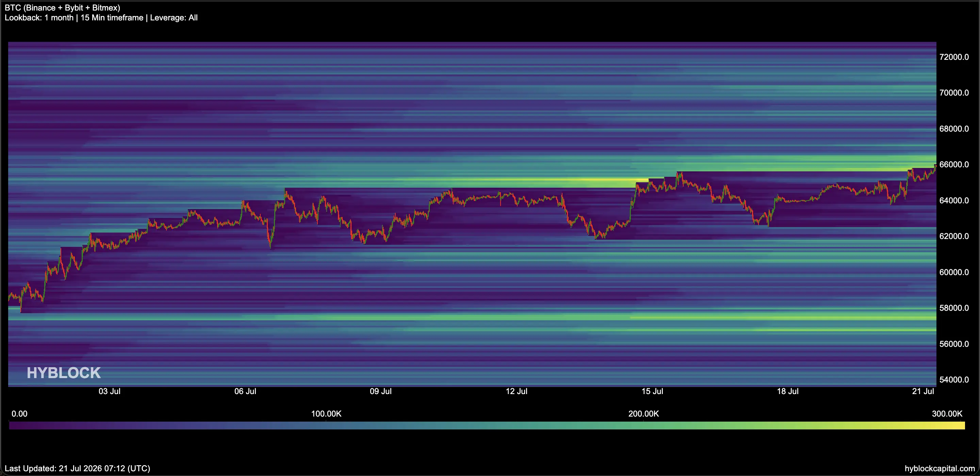Viewport: 980px width, 476px height.
Task: Click the 62000.0 price axis label
Action: tap(954, 236)
